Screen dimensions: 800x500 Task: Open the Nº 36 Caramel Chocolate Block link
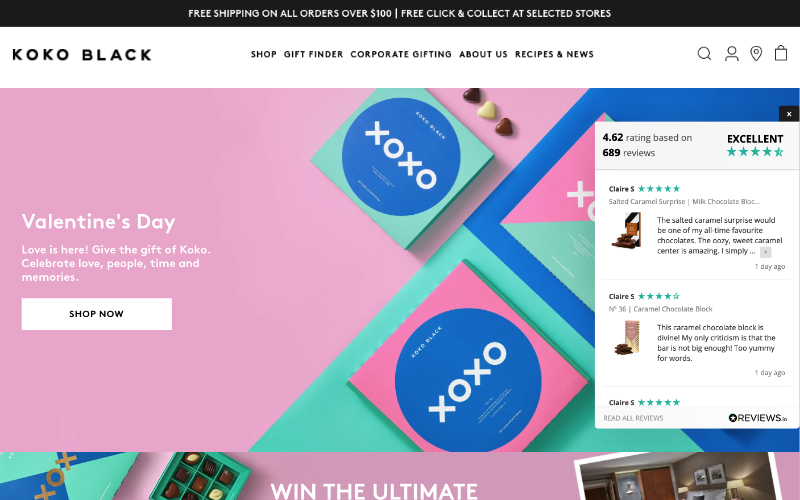coord(660,309)
